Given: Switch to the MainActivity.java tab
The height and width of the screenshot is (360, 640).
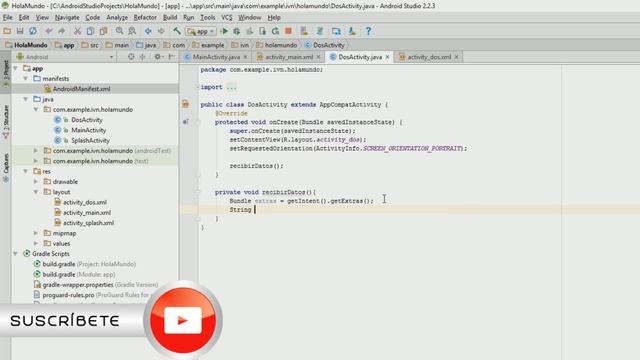Looking at the screenshot, I should tap(216, 57).
